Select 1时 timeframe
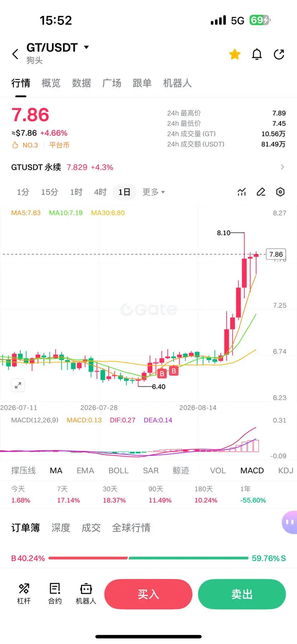The image size is (297, 644). tap(76, 192)
